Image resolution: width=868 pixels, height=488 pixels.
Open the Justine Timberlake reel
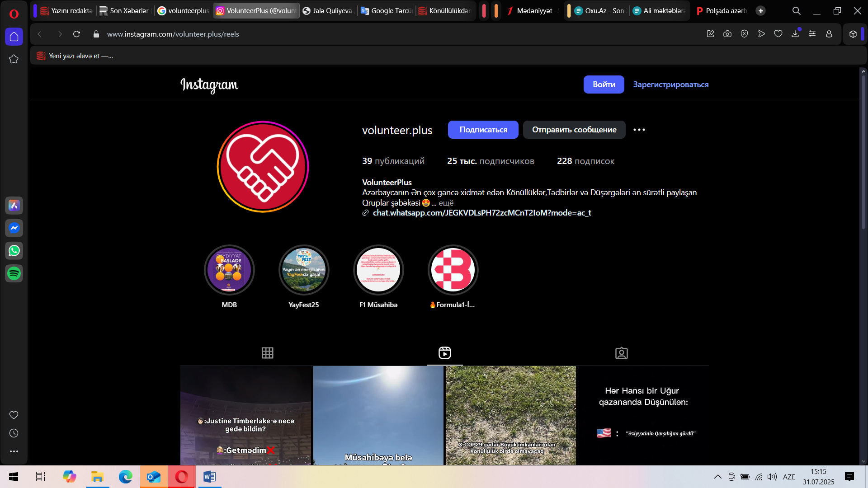[246, 415]
